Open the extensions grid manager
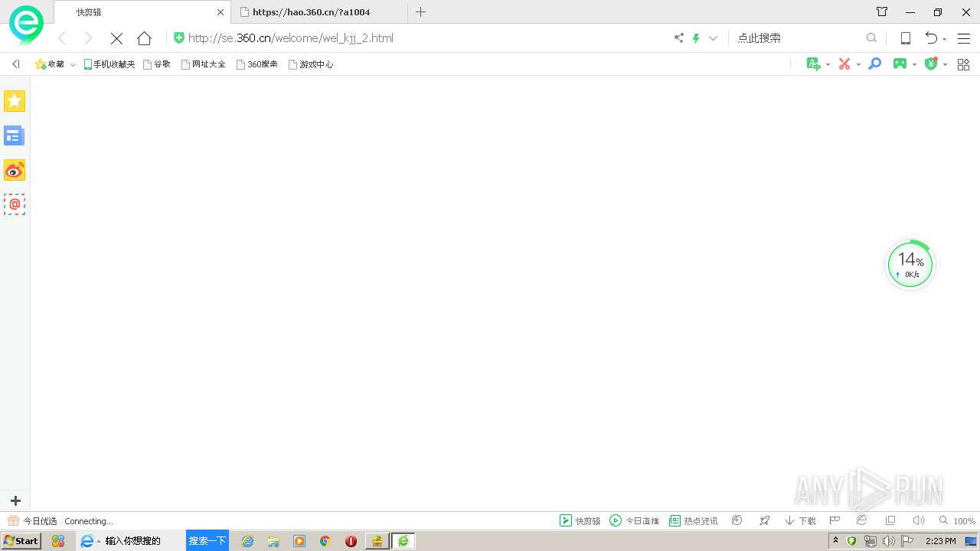Viewport: 980px width, 551px height. pyautogui.click(x=964, y=64)
